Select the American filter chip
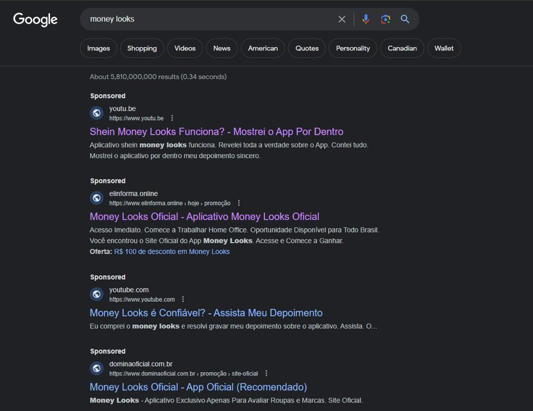Viewport: 533px width, 411px height. pyautogui.click(x=263, y=48)
